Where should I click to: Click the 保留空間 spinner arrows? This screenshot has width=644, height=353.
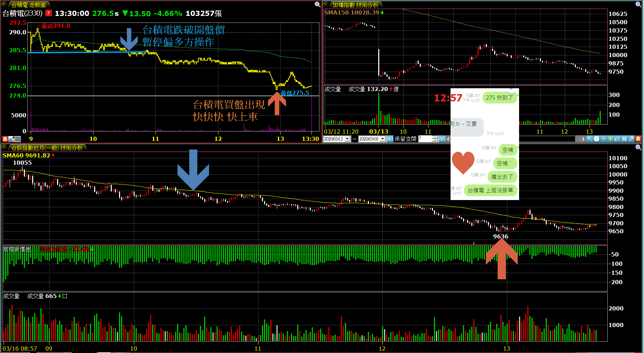click(435, 139)
